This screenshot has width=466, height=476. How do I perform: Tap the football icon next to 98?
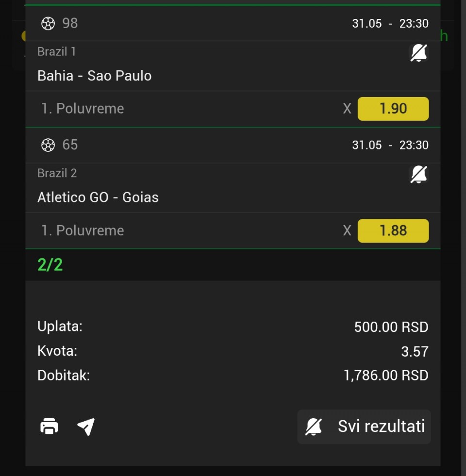coord(48,23)
